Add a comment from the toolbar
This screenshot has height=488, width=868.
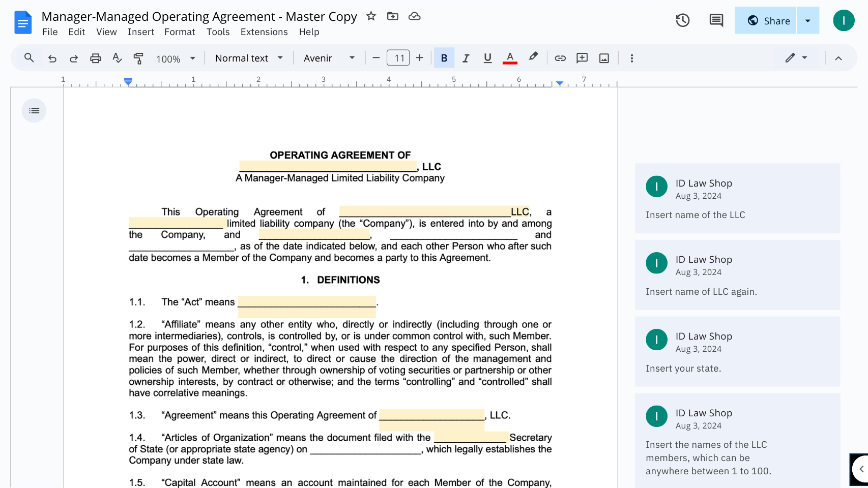tap(582, 58)
